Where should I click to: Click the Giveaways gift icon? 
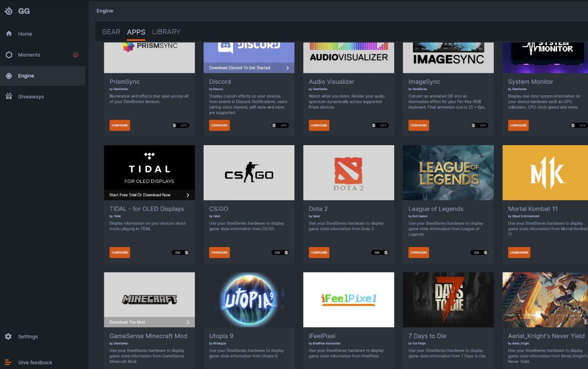9,96
